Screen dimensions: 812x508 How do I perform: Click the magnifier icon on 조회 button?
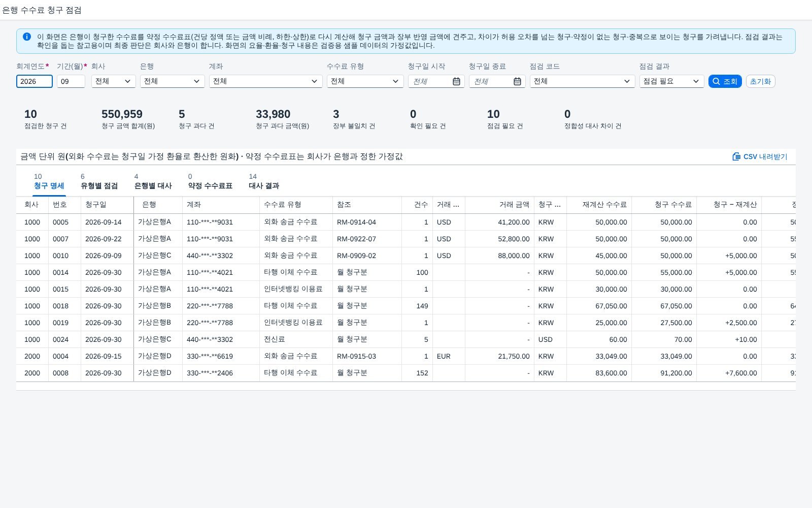pyautogui.click(x=716, y=81)
